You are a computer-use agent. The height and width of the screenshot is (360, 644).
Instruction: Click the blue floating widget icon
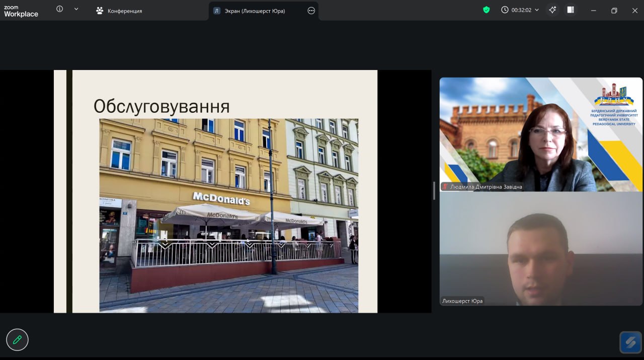pos(630,342)
